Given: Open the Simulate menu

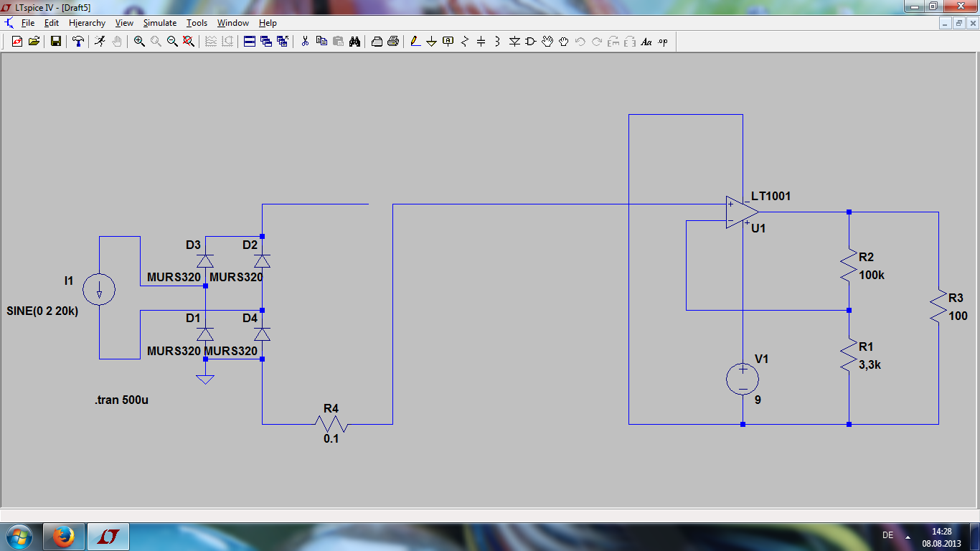Looking at the screenshot, I should coord(159,23).
